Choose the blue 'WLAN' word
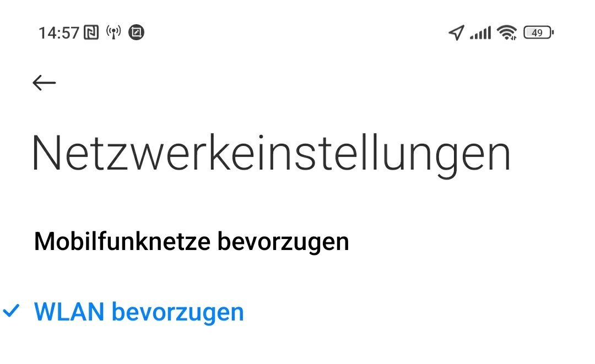The width and height of the screenshot is (595, 364). pyautogui.click(x=69, y=312)
